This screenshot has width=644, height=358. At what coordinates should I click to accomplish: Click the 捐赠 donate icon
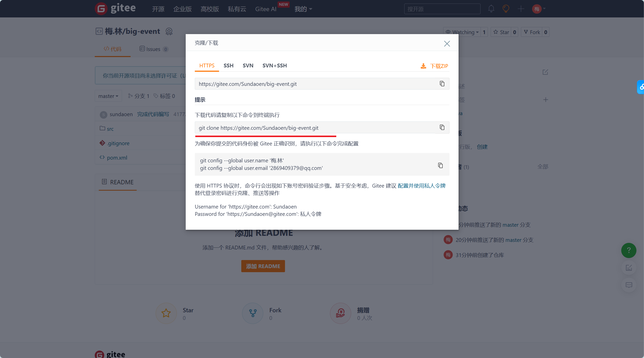click(340, 313)
